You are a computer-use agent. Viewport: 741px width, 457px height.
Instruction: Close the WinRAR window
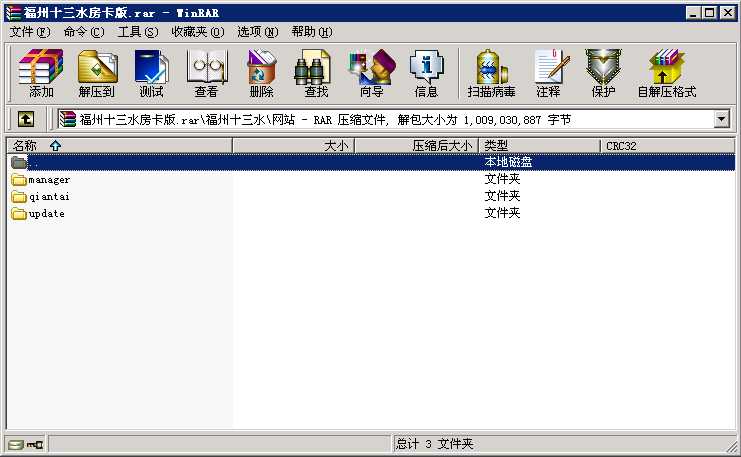pyautogui.click(x=727, y=13)
